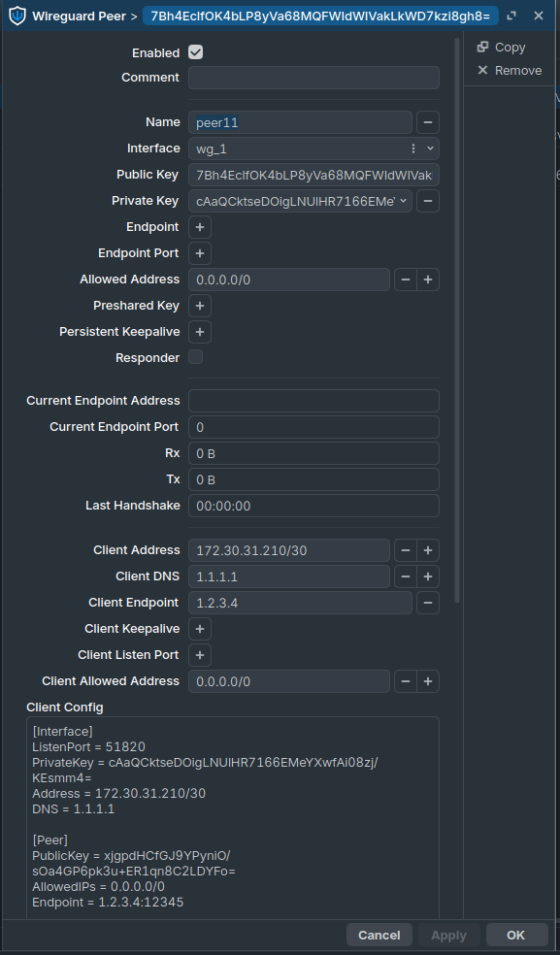Click the Remove X icon
Image resolution: width=560 pixels, height=955 pixels.
[482, 70]
